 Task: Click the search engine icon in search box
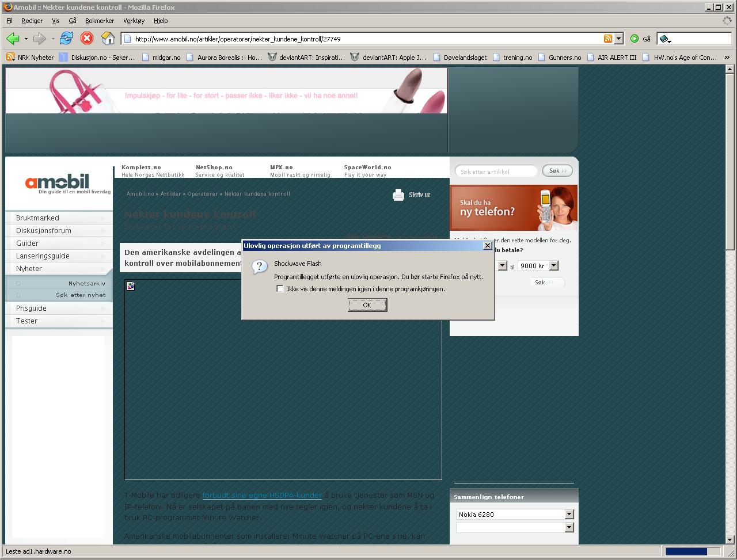(665, 39)
